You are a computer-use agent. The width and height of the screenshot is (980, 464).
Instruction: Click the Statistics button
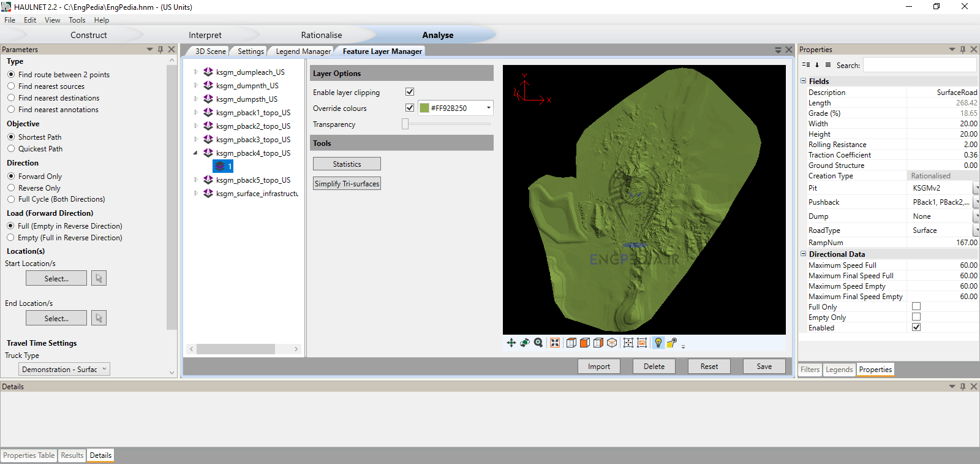pyautogui.click(x=347, y=164)
